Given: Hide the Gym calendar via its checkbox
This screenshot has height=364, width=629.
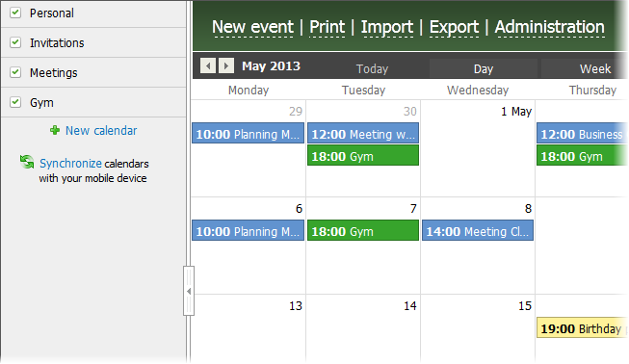Looking at the screenshot, I should pyautogui.click(x=15, y=102).
